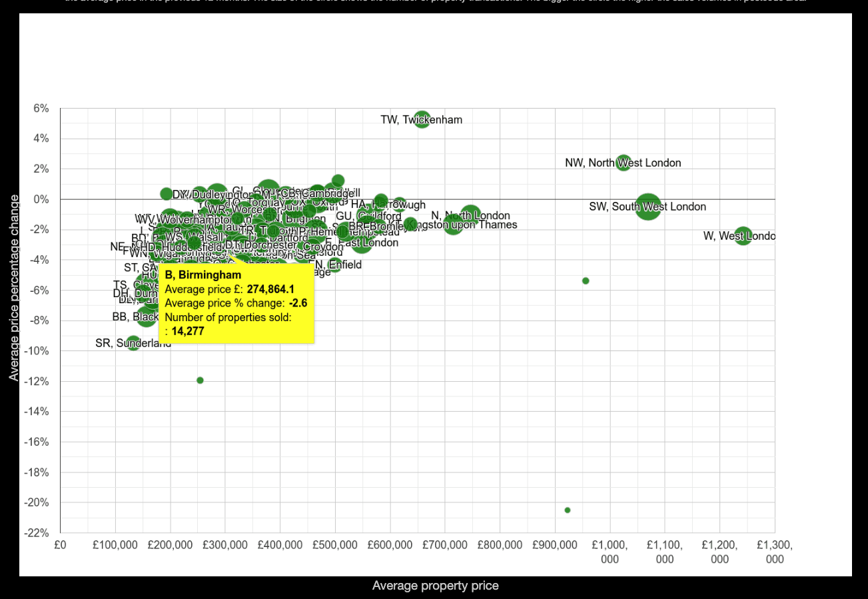Click the large SW, South West London bubble
Image resolution: width=868 pixels, height=599 pixels.
click(648, 207)
